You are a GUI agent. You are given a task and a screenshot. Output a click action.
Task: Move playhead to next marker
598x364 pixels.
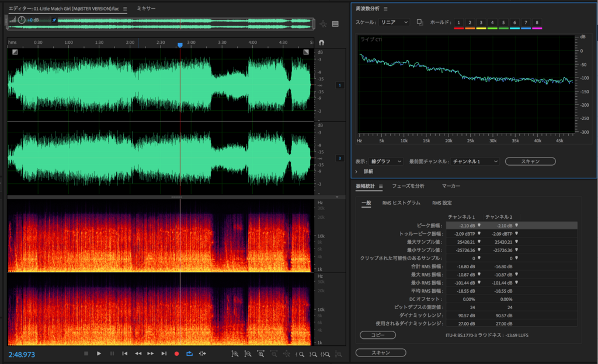(164, 353)
